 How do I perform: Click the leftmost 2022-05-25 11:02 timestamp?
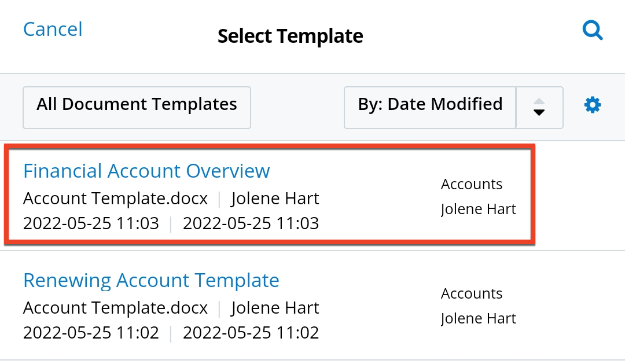pos(91,333)
